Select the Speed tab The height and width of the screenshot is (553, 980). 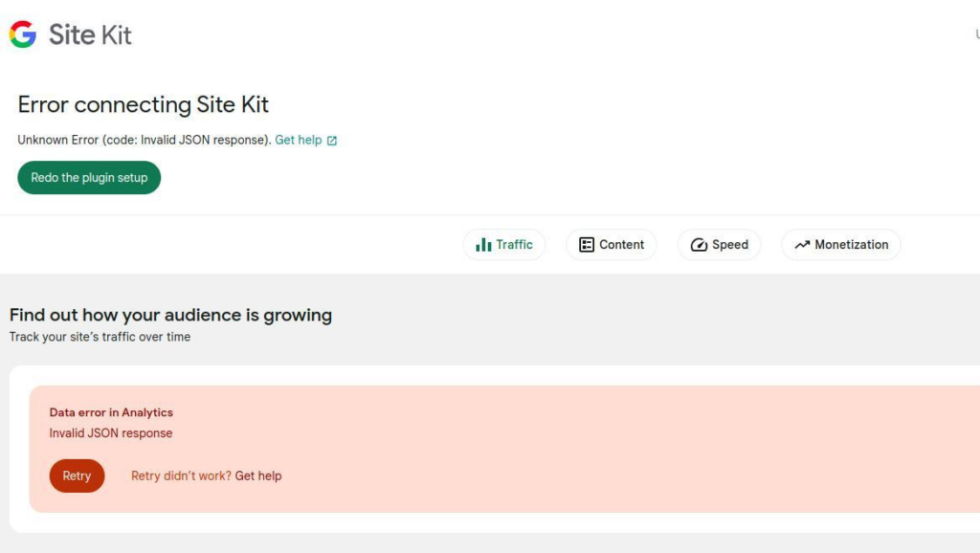point(719,244)
